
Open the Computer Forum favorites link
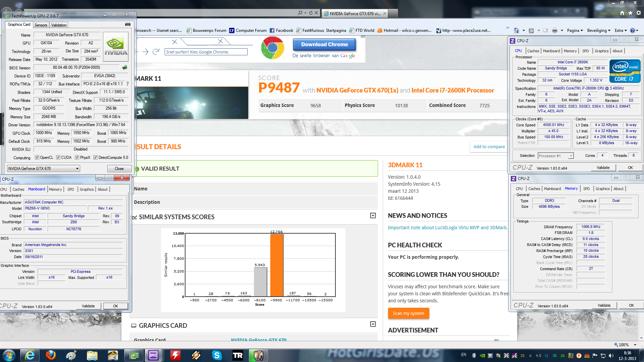pyautogui.click(x=248, y=31)
